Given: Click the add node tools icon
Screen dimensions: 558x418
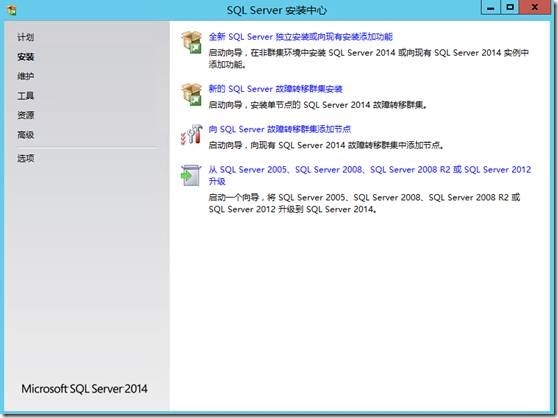Looking at the screenshot, I should [191, 134].
